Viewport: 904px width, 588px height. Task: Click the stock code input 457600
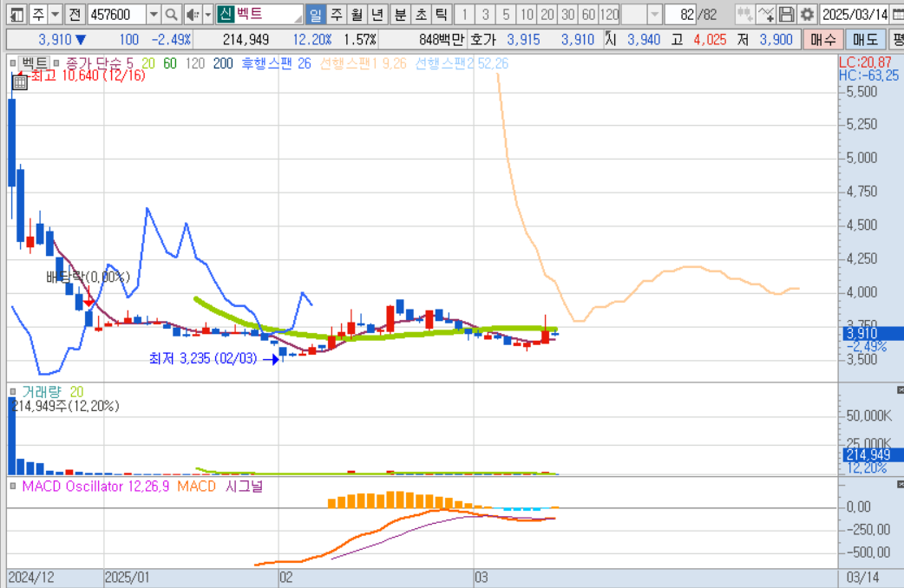pyautogui.click(x=117, y=14)
